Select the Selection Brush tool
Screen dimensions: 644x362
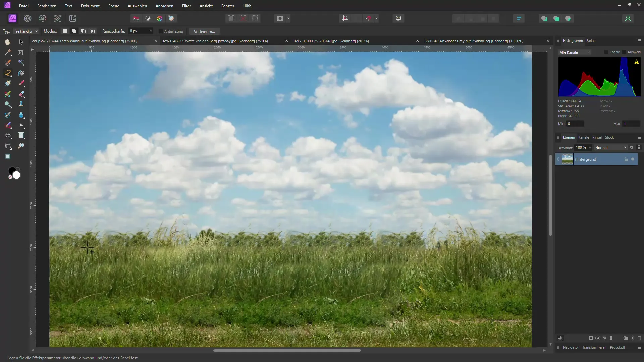tap(8, 63)
